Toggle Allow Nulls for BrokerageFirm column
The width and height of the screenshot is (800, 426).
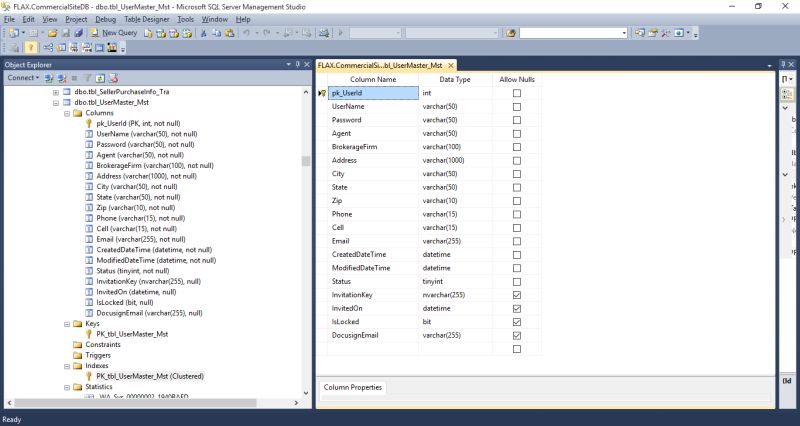(517, 147)
